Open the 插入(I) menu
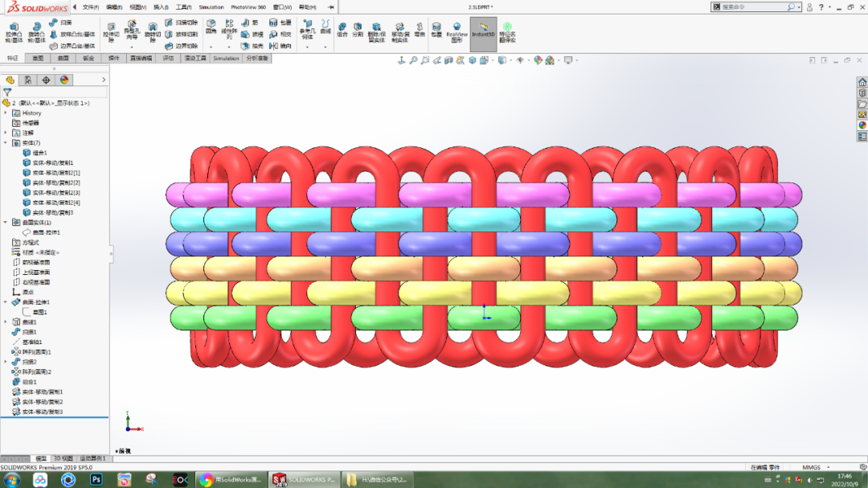The image size is (868, 488). [x=161, y=7]
